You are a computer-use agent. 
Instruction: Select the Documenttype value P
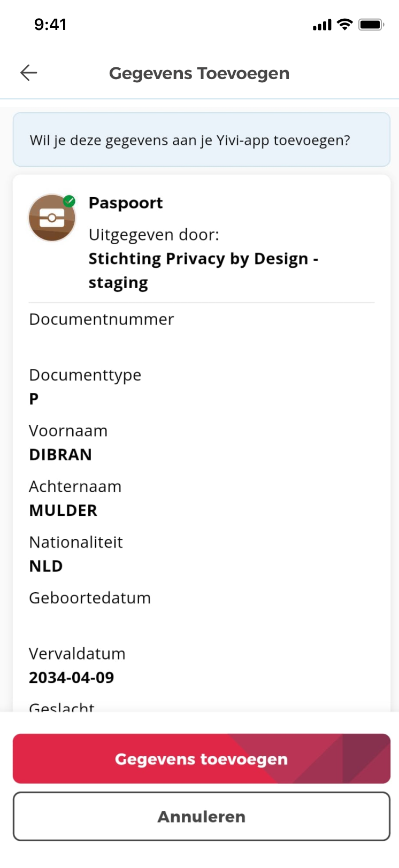pos(34,399)
